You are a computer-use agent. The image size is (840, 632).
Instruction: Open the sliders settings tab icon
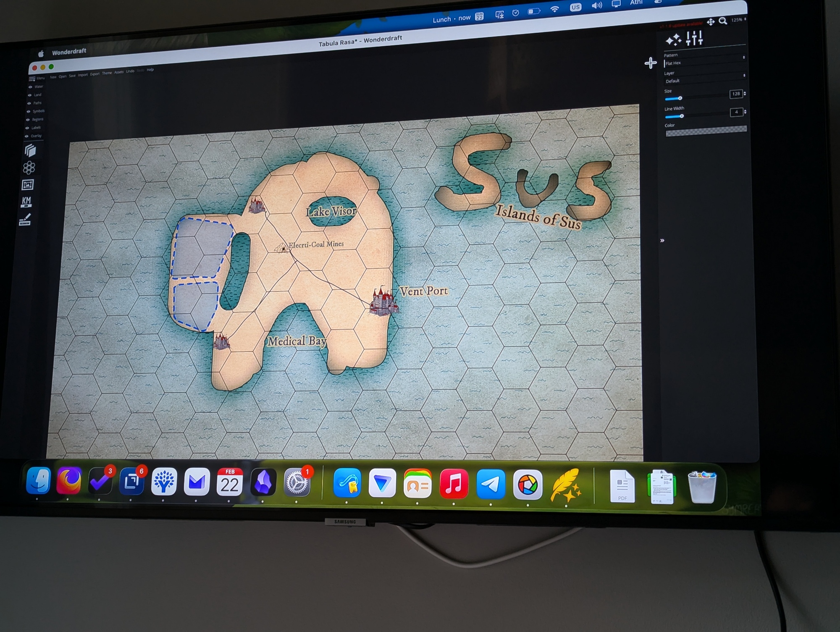[694, 38]
